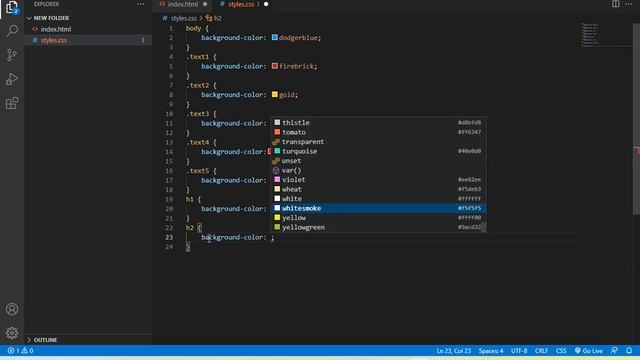Open the Source Control view icon
The height and width of the screenshot is (360, 640).
(12, 55)
